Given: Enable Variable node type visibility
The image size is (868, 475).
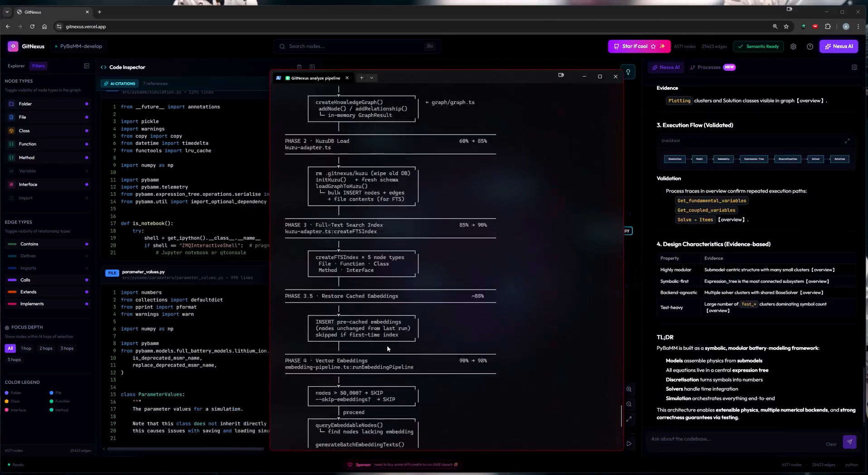Looking at the screenshot, I should pos(48,171).
